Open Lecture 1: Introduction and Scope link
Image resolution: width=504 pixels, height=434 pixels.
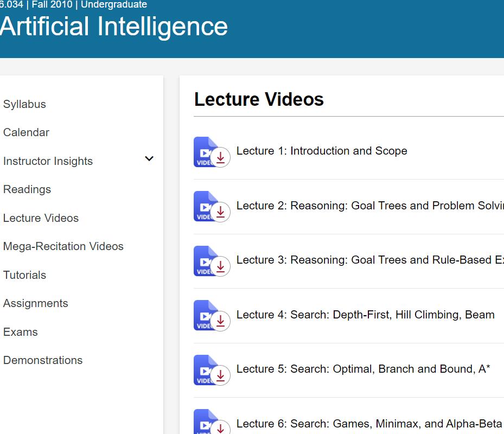(322, 151)
